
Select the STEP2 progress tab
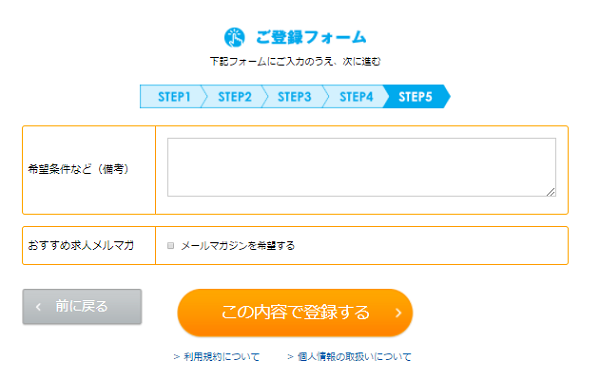[234, 97]
